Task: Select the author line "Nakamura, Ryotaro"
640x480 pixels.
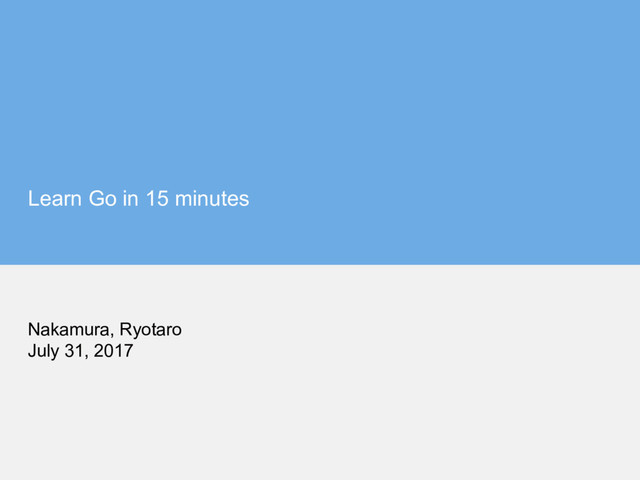Action: pyautogui.click(x=105, y=330)
